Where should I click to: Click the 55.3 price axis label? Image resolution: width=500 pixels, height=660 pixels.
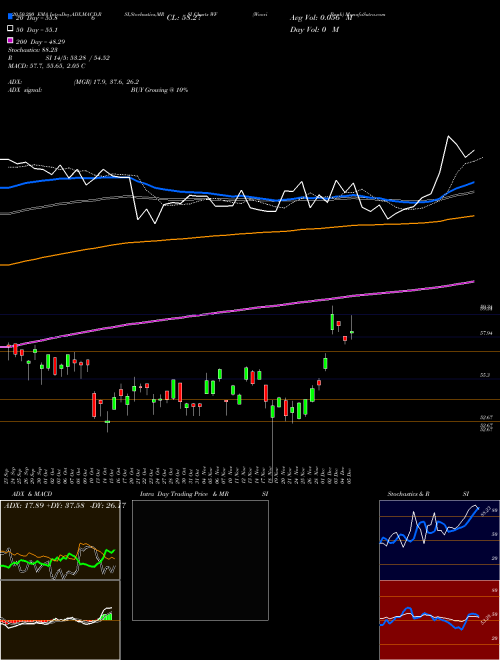(484, 375)
